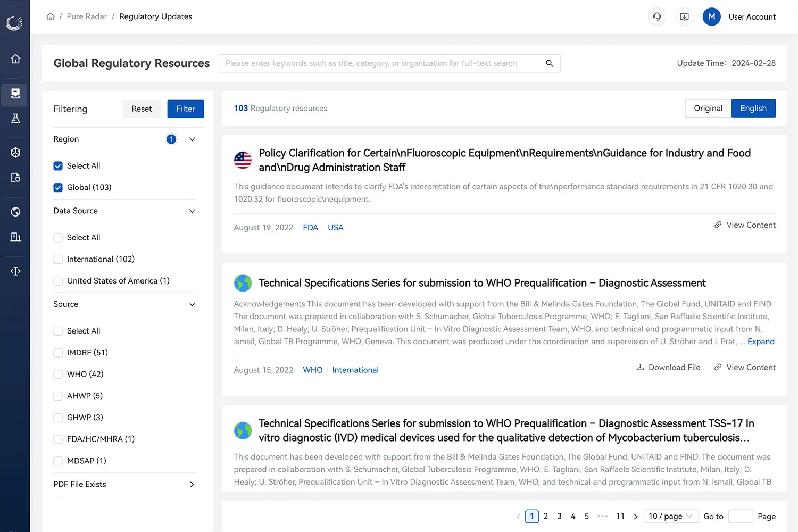
Task: Open the building/organization sidebar icon
Action: point(15,237)
